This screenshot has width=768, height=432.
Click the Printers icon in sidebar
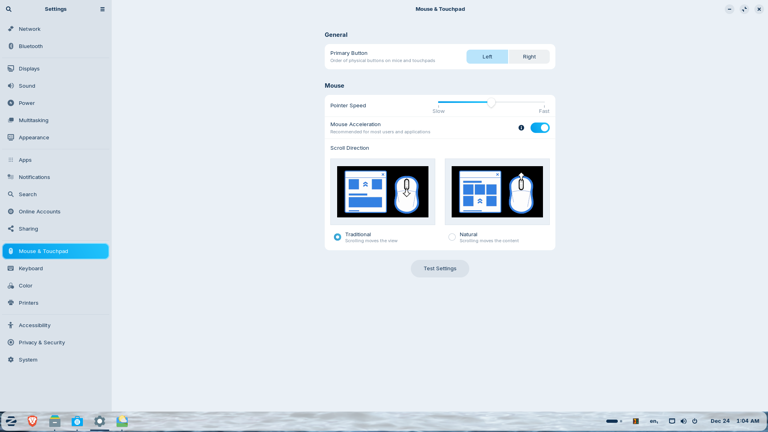11,303
